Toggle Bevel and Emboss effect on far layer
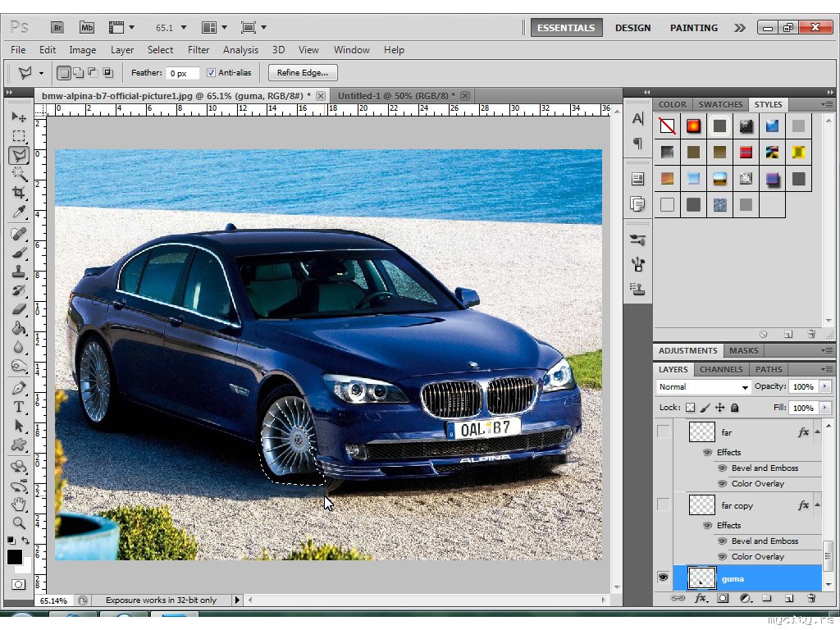 pos(722,468)
